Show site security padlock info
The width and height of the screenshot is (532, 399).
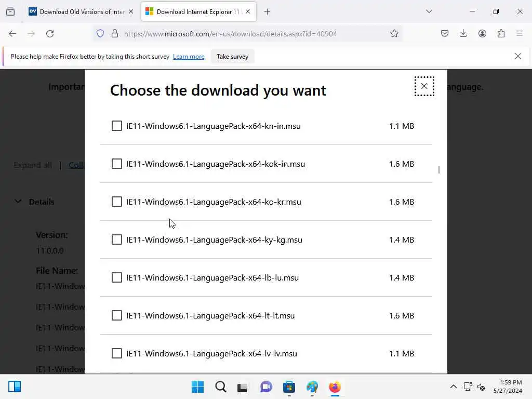(x=115, y=34)
